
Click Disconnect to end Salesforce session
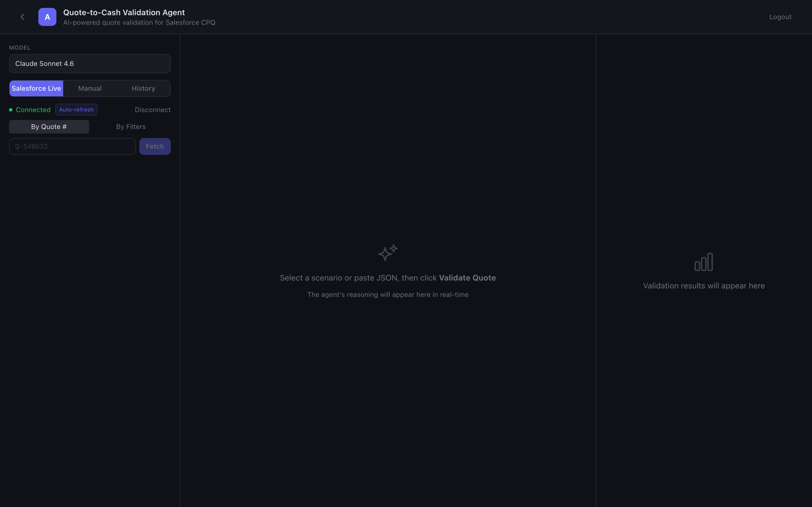[152, 110]
